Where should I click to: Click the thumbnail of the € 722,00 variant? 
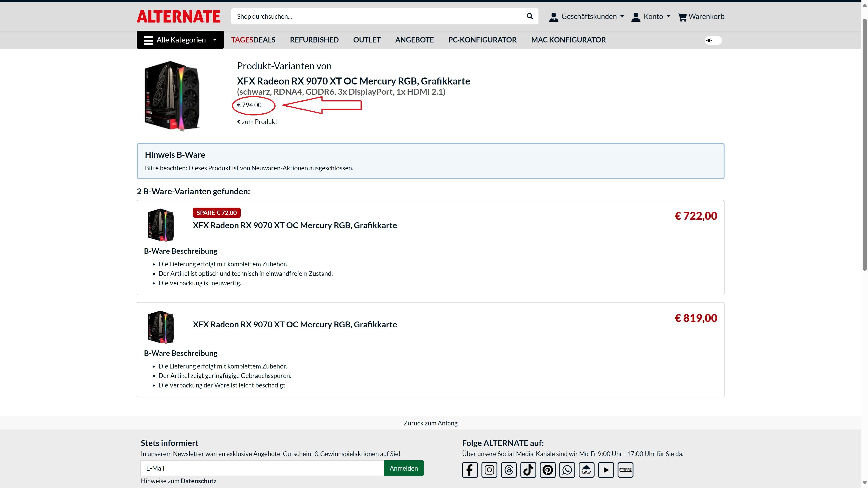[161, 225]
